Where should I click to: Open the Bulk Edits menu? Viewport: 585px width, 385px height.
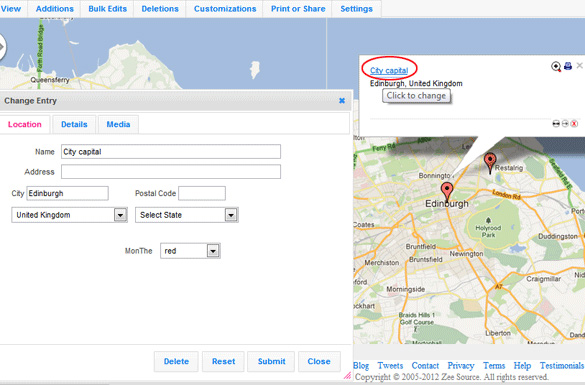(107, 9)
